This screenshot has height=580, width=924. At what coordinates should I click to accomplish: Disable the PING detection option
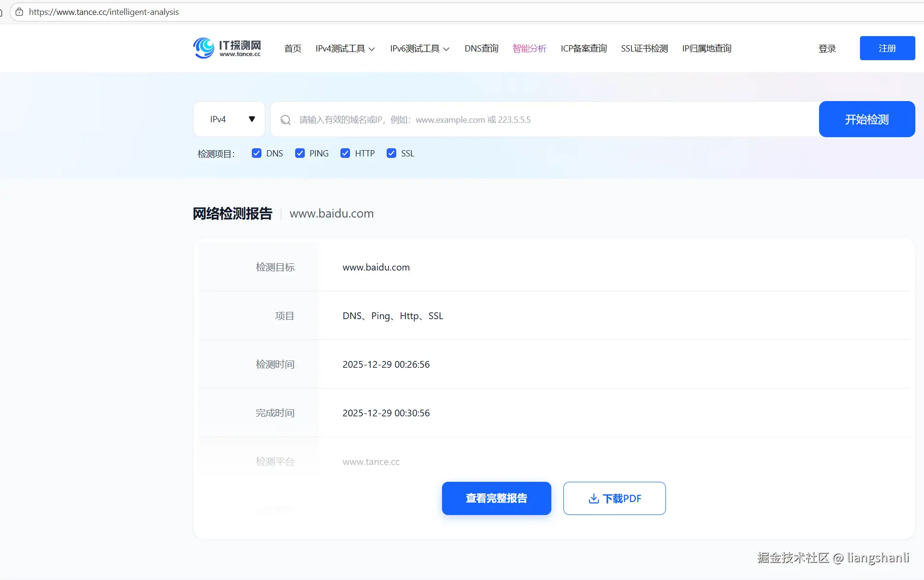pos(300,153)
